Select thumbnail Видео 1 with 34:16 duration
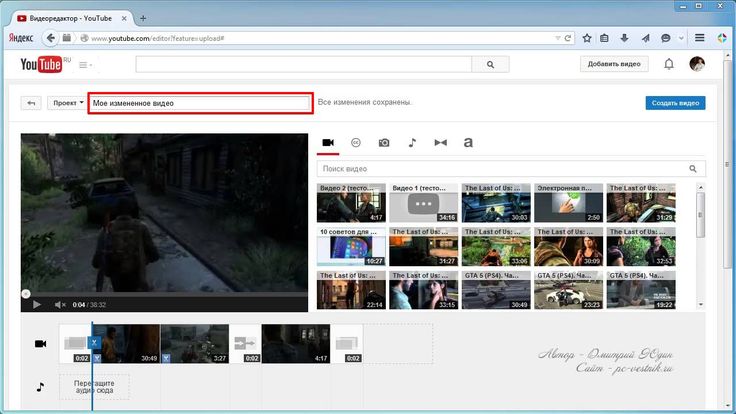The width and height of the screenshot is (736, 414). [423, 203]
